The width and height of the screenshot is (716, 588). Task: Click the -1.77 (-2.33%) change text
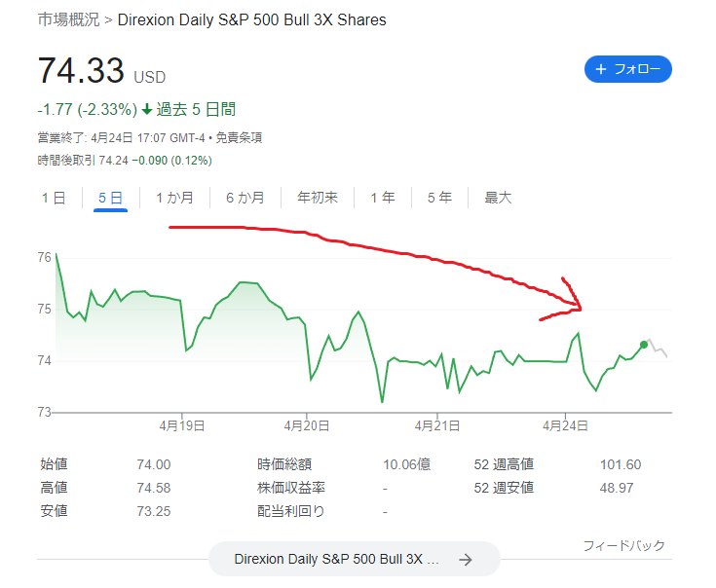[88, 109]
